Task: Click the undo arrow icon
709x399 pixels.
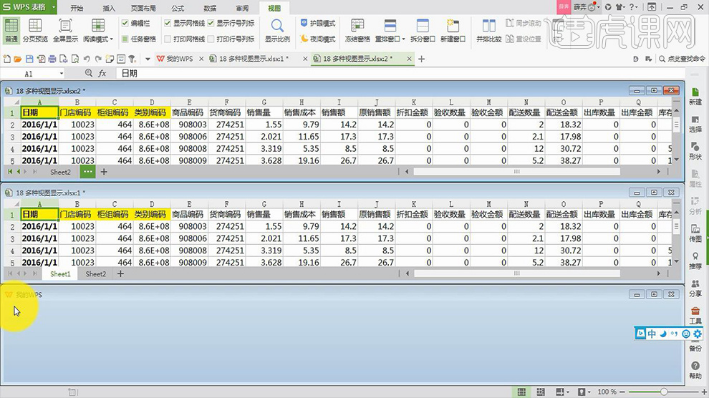Action: 86,59
